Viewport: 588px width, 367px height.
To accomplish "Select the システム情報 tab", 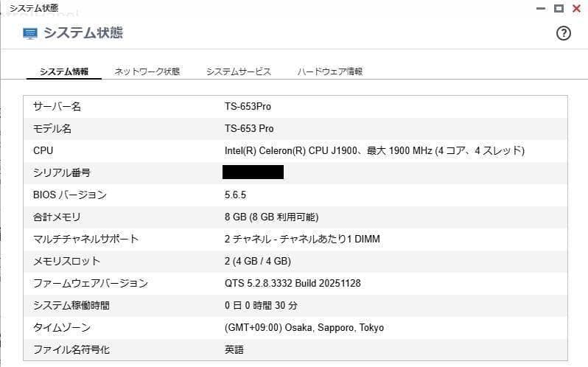I will tap(64, 71).
